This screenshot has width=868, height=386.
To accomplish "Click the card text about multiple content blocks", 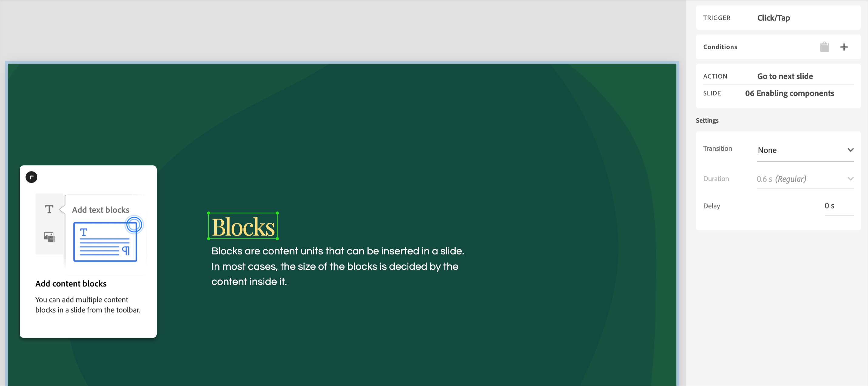I will (x=88, y=305).
